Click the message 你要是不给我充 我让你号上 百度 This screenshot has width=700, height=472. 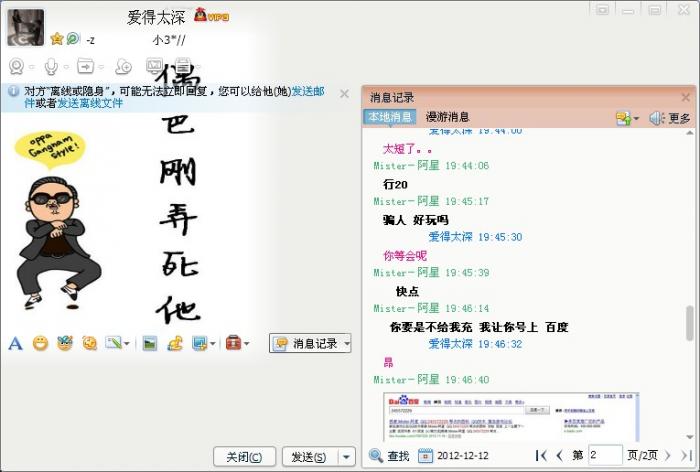coord(479,327)
